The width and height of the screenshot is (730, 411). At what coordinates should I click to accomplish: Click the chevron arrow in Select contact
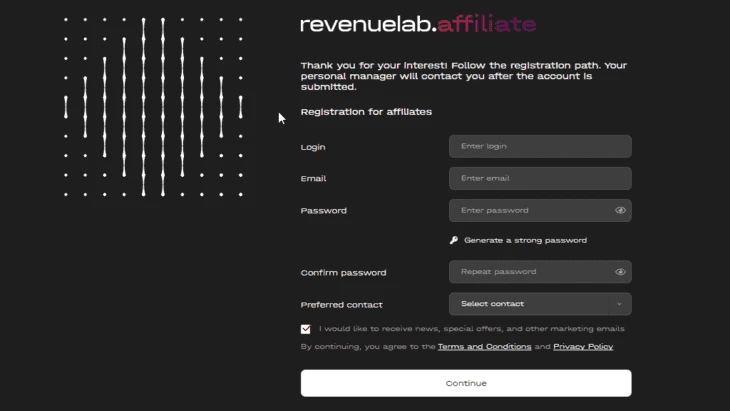tap(619, 304)
